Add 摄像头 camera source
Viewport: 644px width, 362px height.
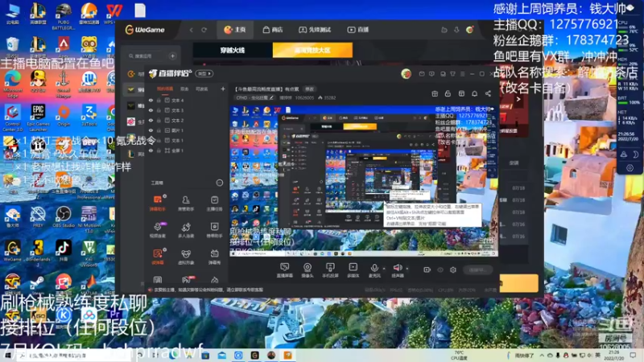[308, 270]
